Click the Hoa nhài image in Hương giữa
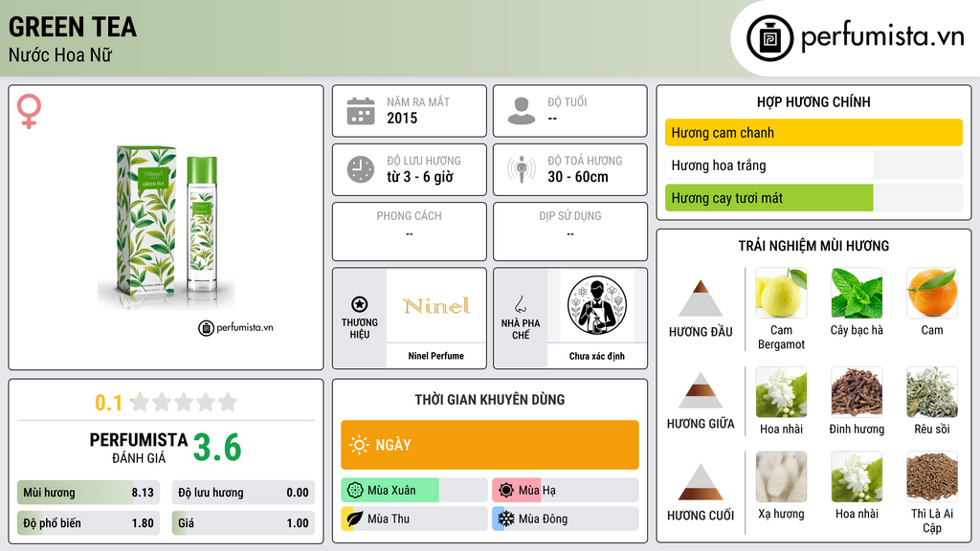Screen dimensions: 980x551 coord(781,392)
